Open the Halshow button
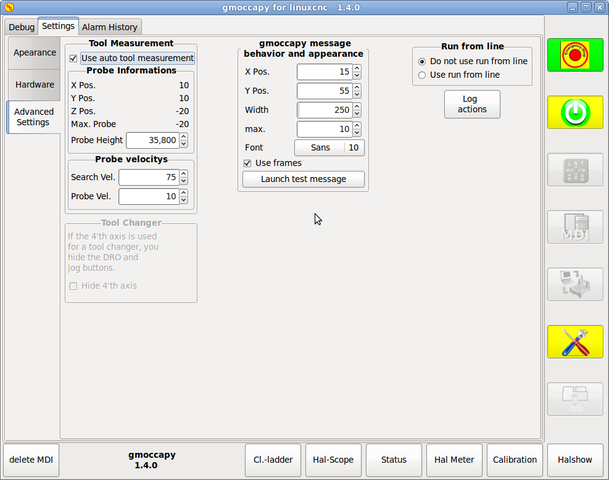Image resolution: width=609 pixels, height=480 pixels. [575, 460]
